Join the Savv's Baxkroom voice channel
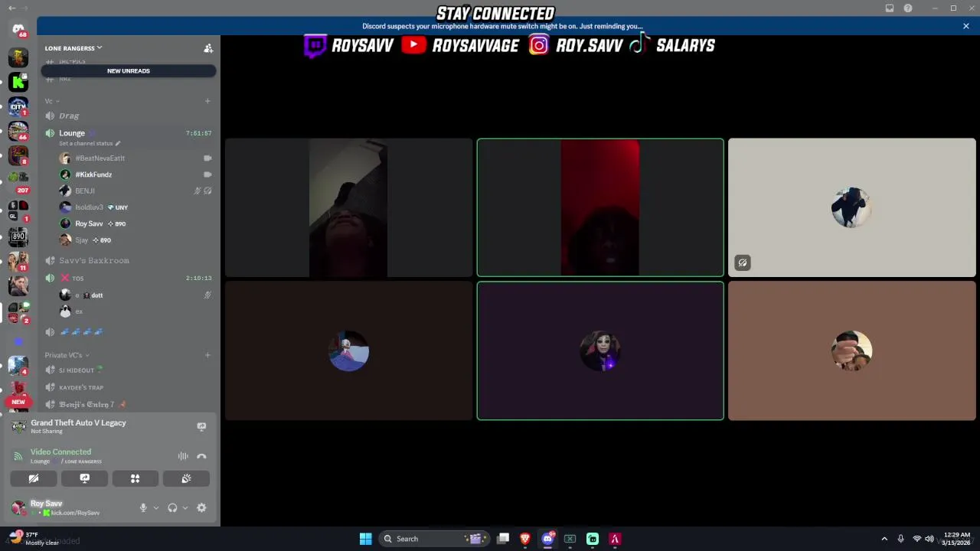This screenshot has height=551, width=980. point(129,260)
